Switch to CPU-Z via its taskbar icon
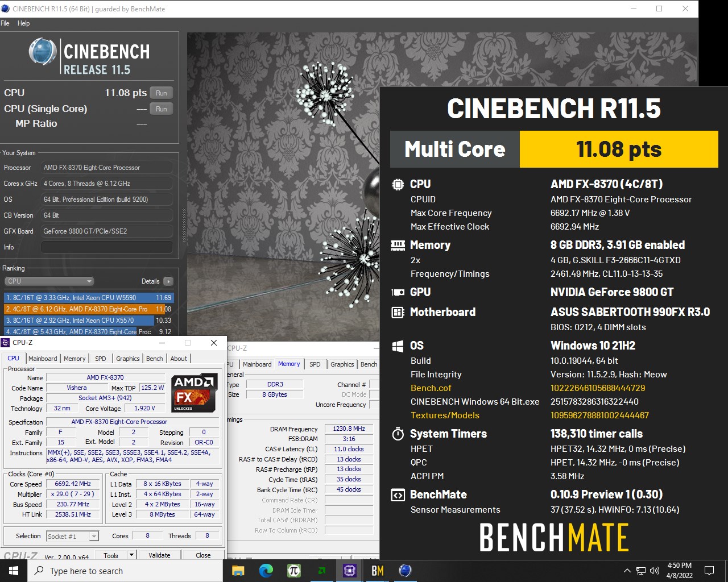Image resolution: width=728 pixels, height=582 pixels. click(x=350, y=571)
